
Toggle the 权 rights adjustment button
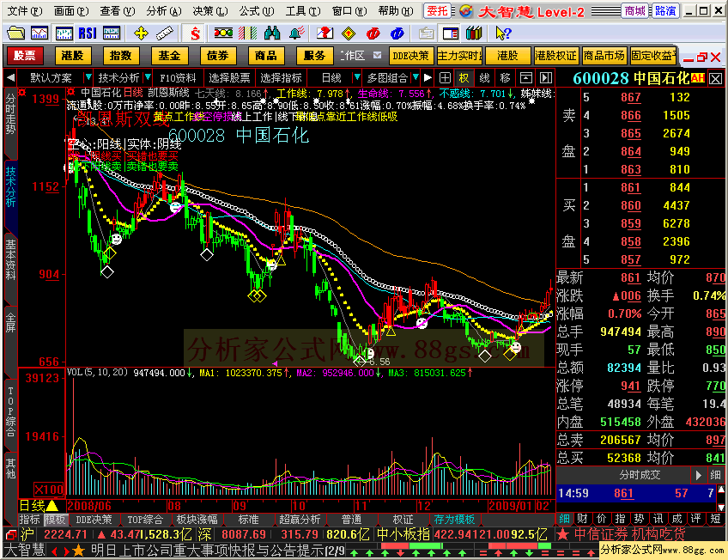click(x=464, y=77)
